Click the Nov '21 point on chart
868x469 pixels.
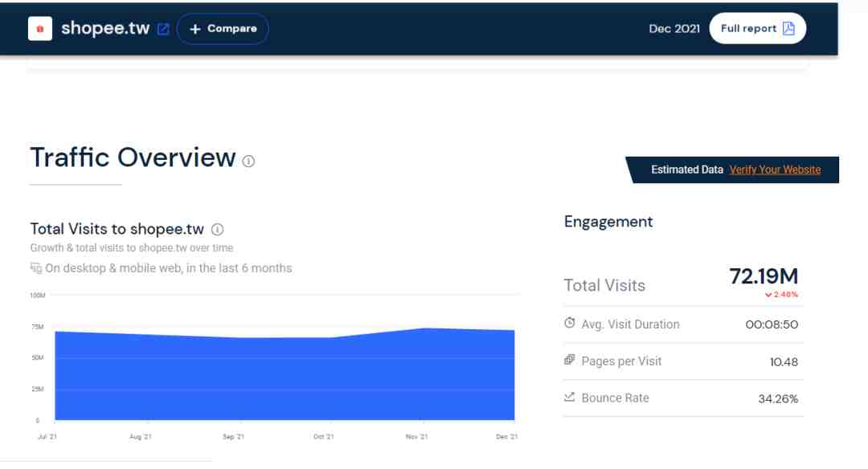point(424,328)
